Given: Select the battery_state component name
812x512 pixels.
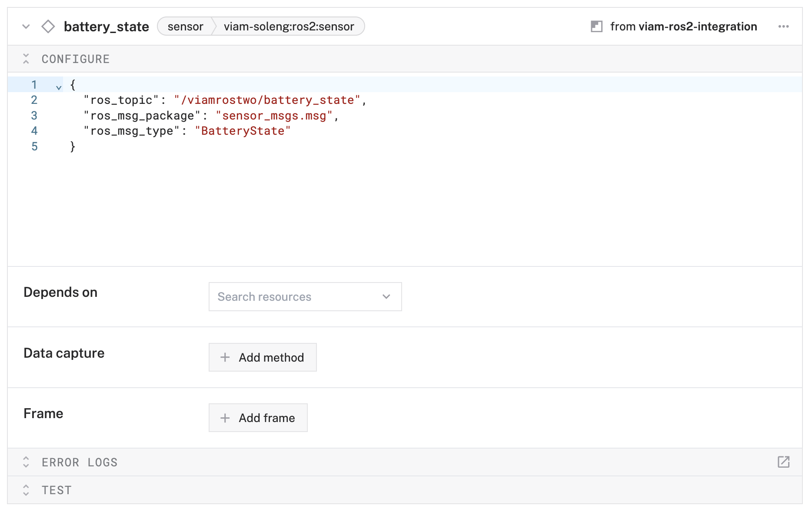Looking at the screenshot, I should click(106, 27).
